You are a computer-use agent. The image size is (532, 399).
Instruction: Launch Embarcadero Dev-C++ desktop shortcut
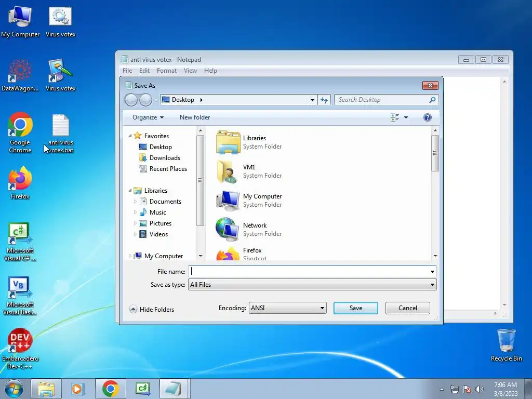[x=20, y=349]
